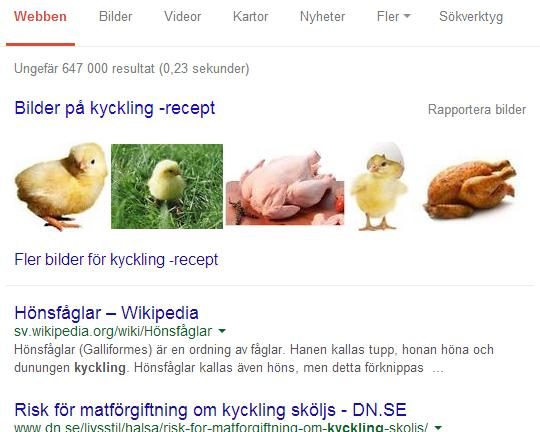Open the raw chicken thumbnail
This screenshot has width=540, height=432.
(285, 188)
